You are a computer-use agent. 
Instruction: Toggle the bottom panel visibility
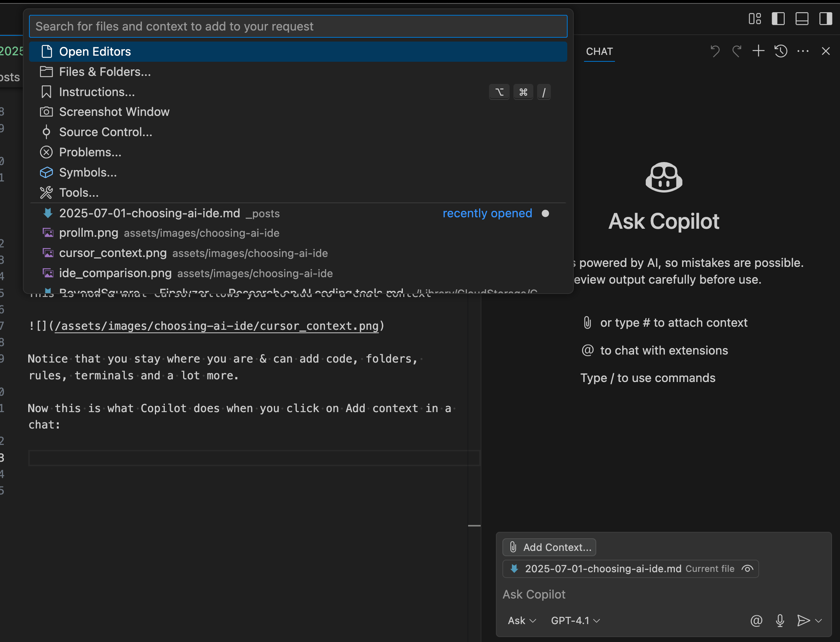tap(802, 19)
